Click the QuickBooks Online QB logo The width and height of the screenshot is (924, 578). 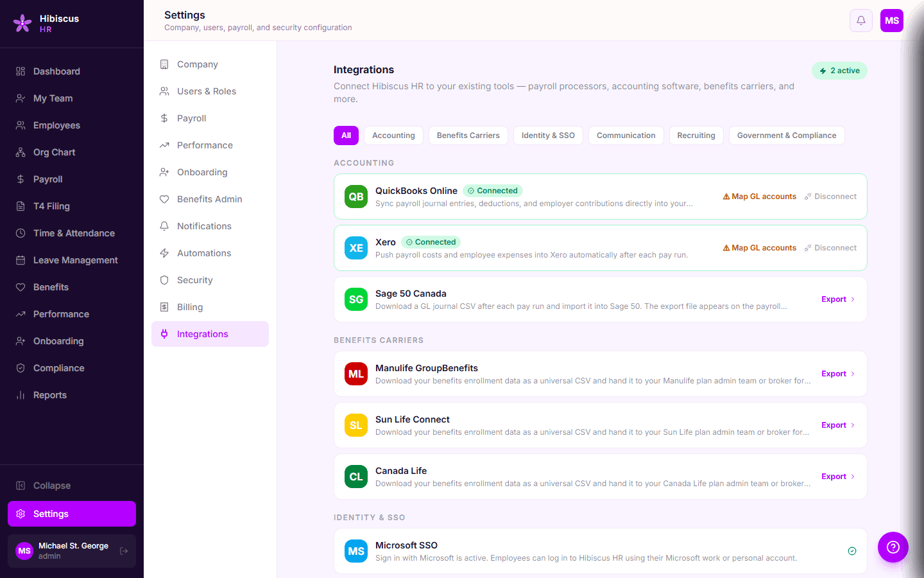355,197
